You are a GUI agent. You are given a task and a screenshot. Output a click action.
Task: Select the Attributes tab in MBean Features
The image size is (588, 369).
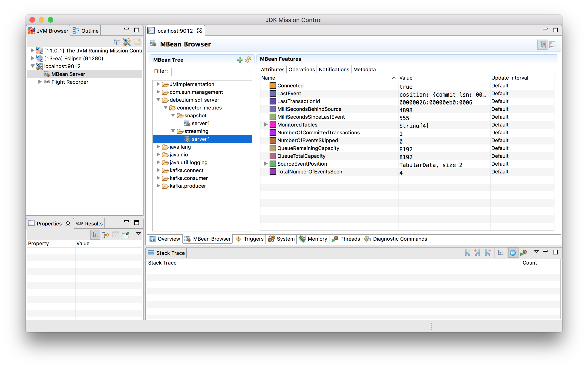pyautogui.click(x=272, y=69)
